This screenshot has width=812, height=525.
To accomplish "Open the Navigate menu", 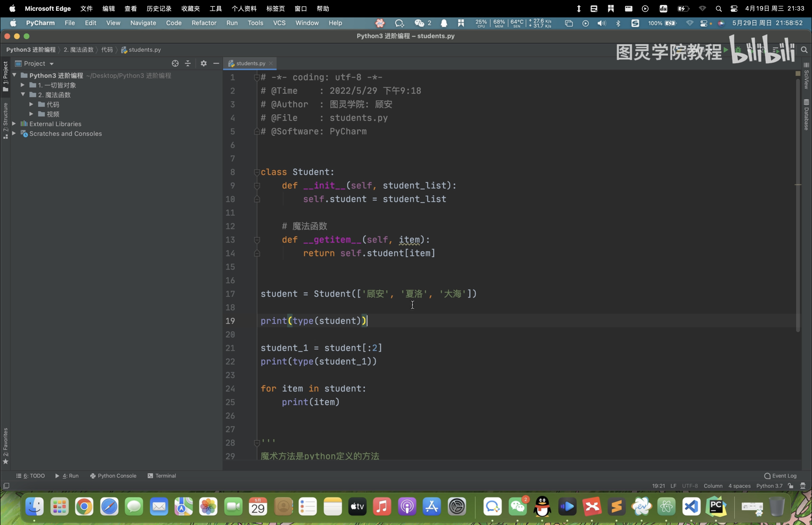I will (143, 23).
